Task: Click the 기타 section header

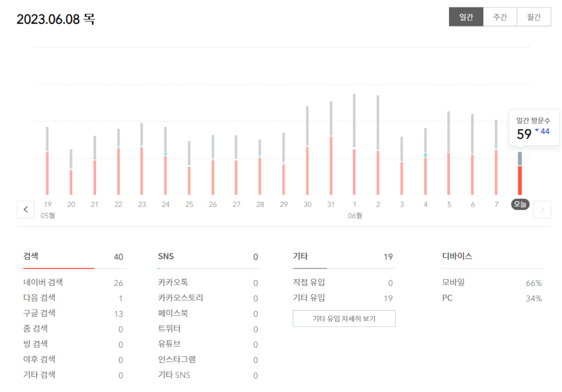Action: [x=300, y=256]
